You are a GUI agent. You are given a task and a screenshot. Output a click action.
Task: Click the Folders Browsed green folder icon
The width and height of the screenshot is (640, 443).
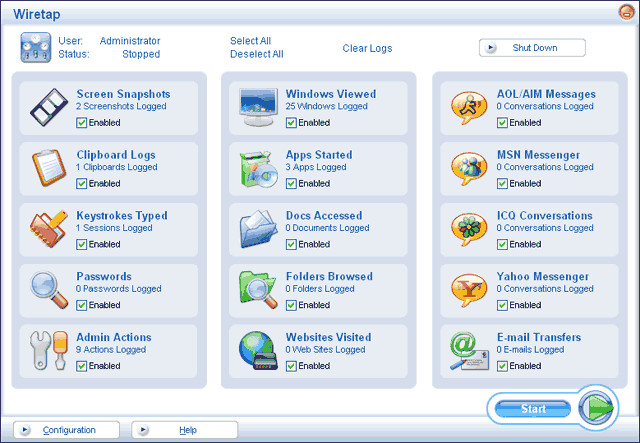pyautogui.click(x=258, y=289)
